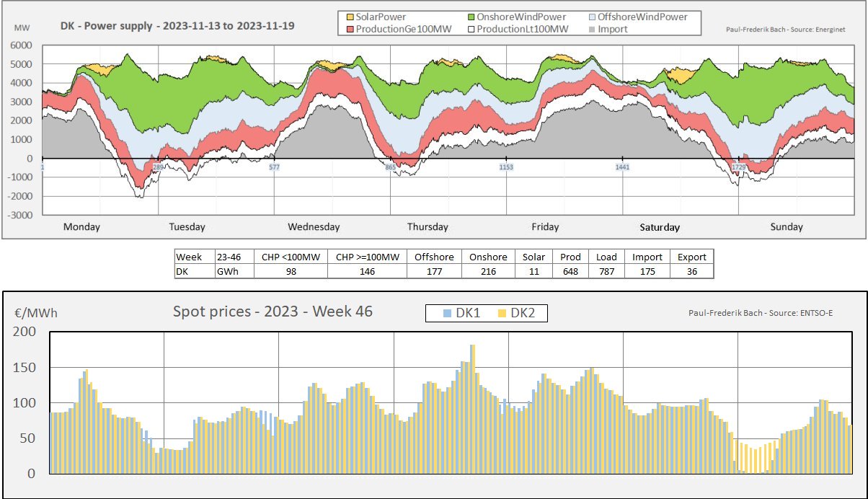This screenshot has height=499, width=868.
Task: Click the 1441 axis marker
Action: (622, 167)
